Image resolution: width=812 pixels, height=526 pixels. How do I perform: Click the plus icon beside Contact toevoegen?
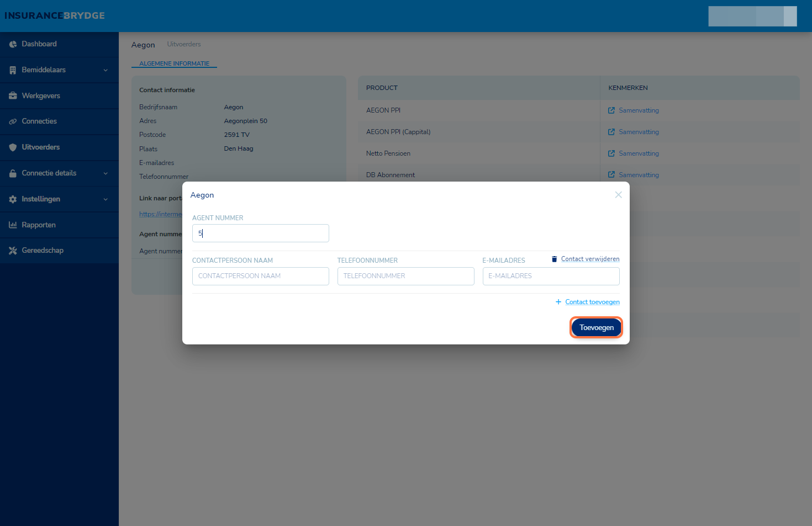(558, 302)
